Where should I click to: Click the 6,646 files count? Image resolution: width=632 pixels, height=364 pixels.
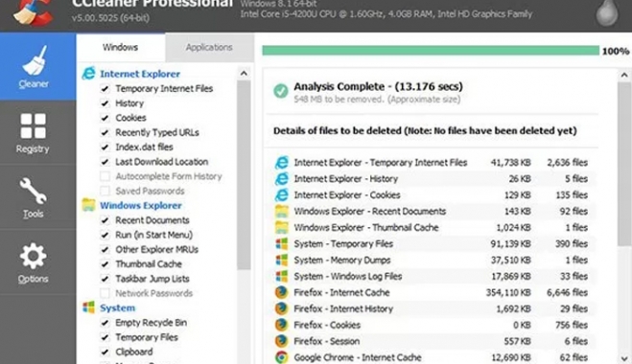(567, 292)
